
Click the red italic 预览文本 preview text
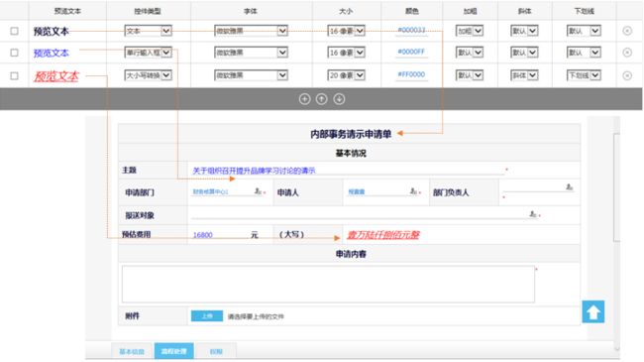[x=56, y=76]
